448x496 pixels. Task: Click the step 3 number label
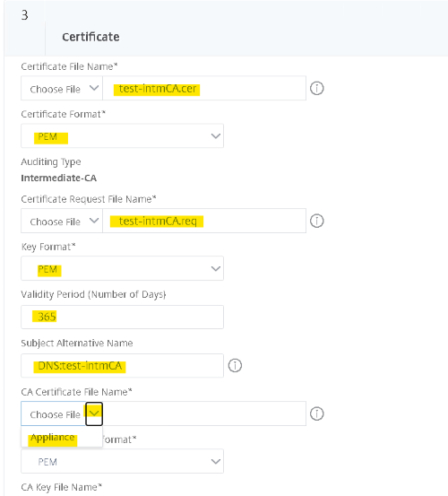pos(25,15)
